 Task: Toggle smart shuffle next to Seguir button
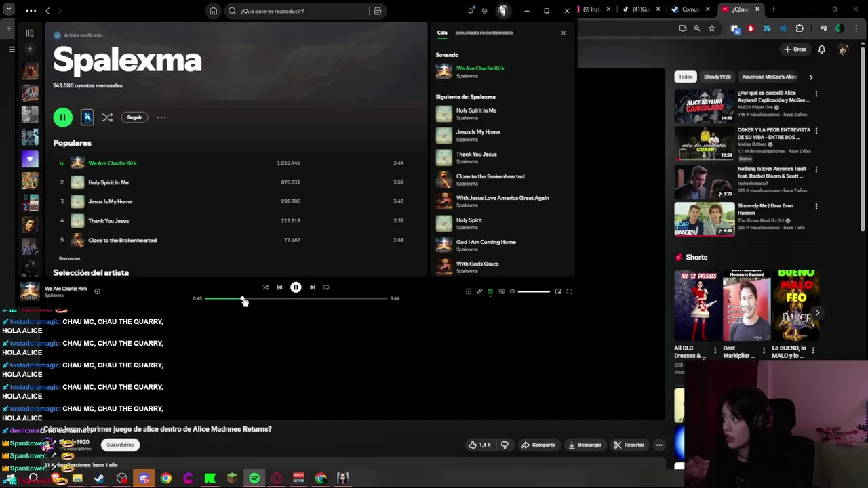[107, 117]
